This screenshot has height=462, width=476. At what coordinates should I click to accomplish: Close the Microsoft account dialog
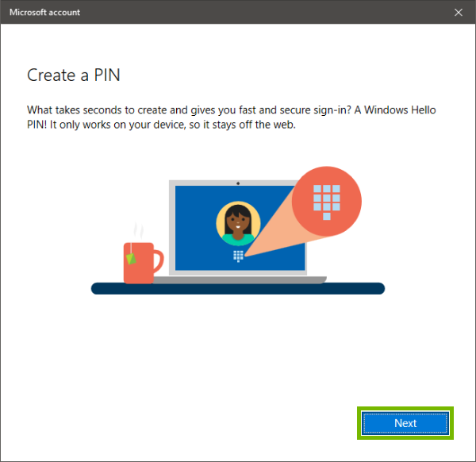click(458, 12)
